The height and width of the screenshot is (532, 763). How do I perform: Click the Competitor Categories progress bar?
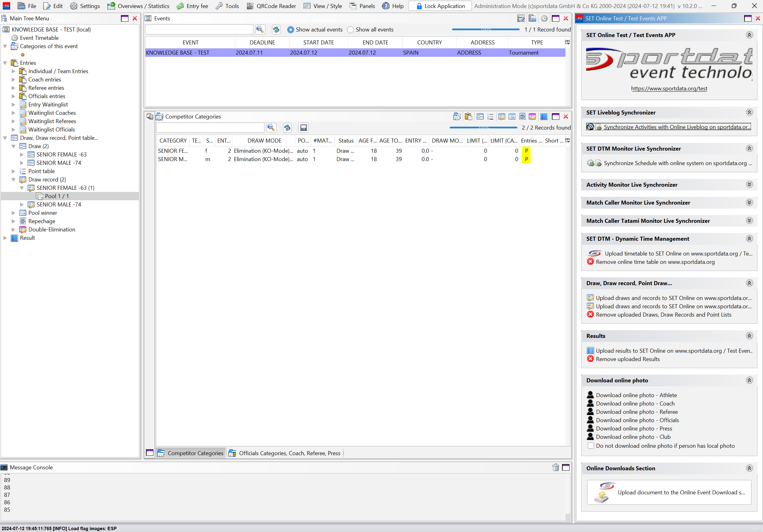(x=483, y=128)
